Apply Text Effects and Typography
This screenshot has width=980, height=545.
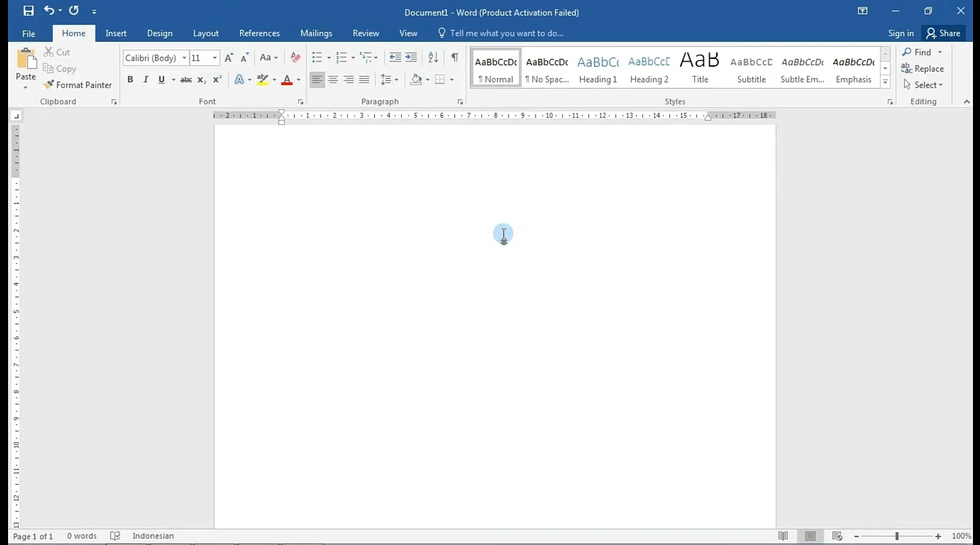pyautogui.click(x=239, y=80)
